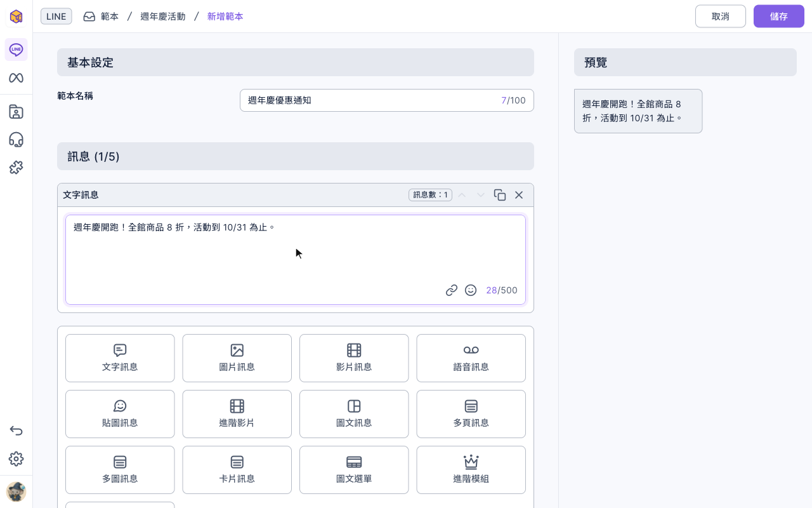Click the LINE channel badge
The height and width of the screenshot is (508, 812).
pos(56,17)
